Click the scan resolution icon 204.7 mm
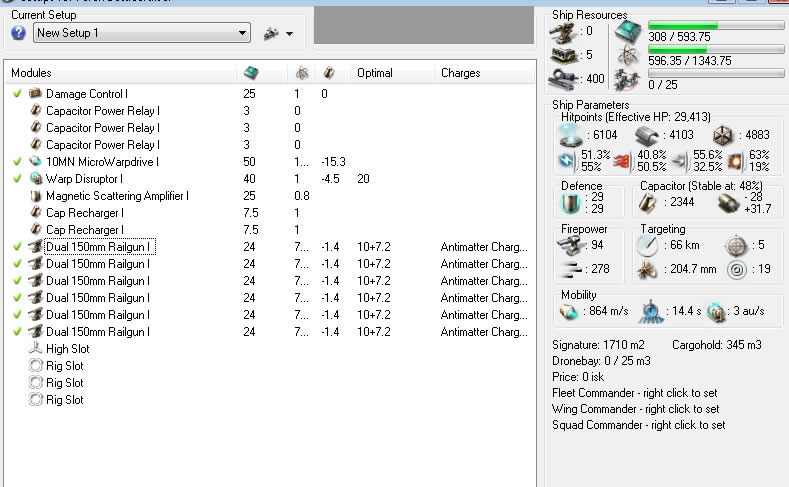 647,270
